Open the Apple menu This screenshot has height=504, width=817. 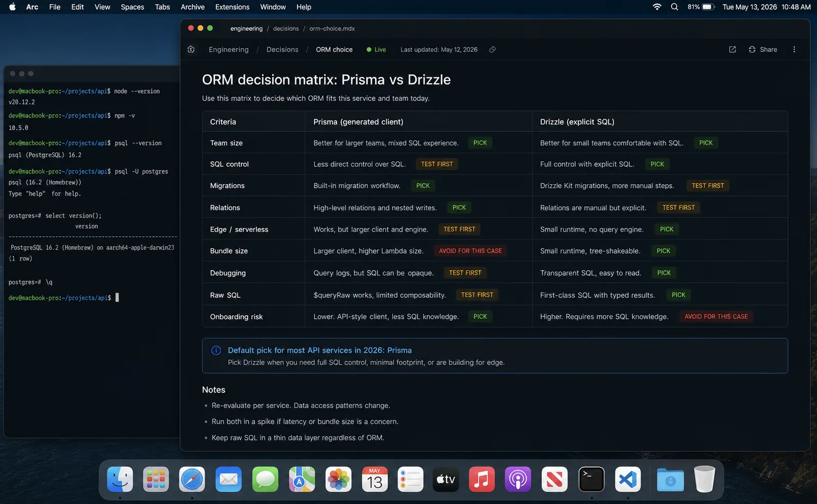12,7
